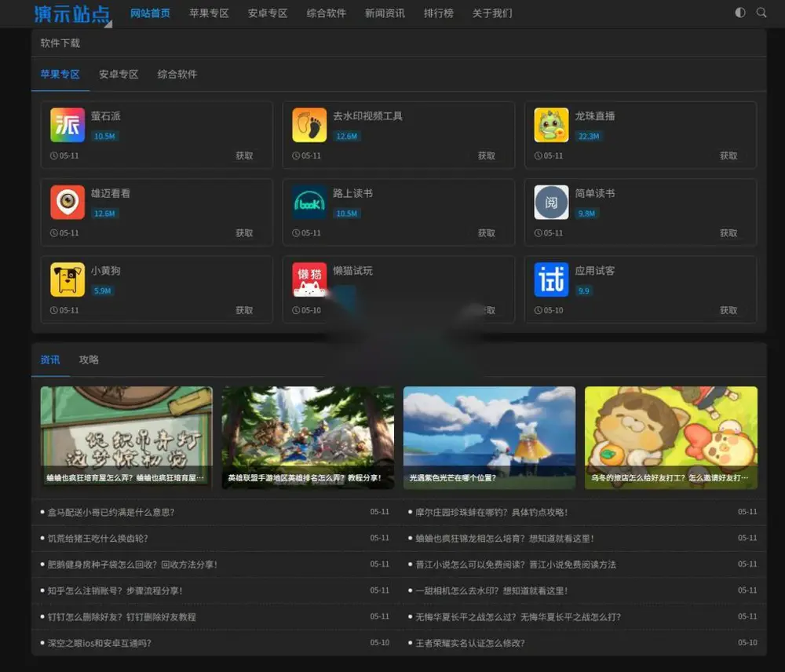Open the 乌冬的旅店 article thumbnail
Viewport: 785px width, 672px height.
pyautogui.click(x=671, y=437)
